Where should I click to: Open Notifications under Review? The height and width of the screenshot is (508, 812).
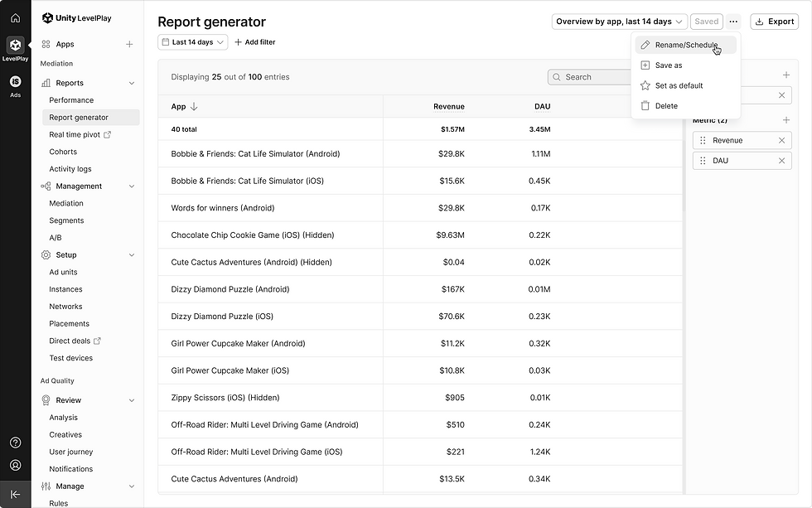point(71,469)
